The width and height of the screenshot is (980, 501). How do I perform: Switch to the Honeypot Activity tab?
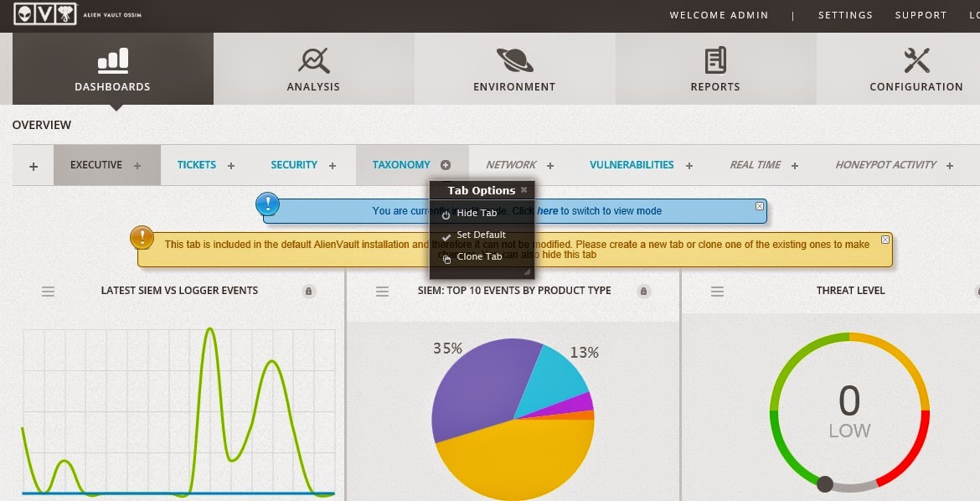[x=885, y=165]
